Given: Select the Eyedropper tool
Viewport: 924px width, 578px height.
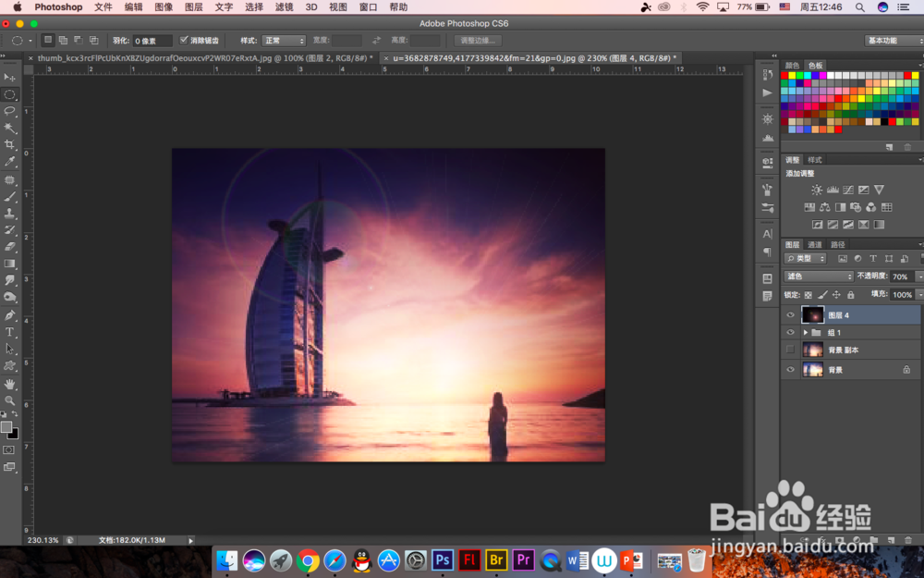Looking at the screenshot, I should [x=9, y=162].
